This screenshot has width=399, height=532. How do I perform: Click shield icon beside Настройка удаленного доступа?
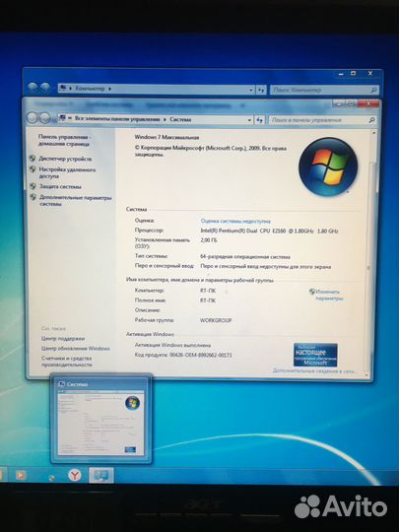(x=33, y=169)
